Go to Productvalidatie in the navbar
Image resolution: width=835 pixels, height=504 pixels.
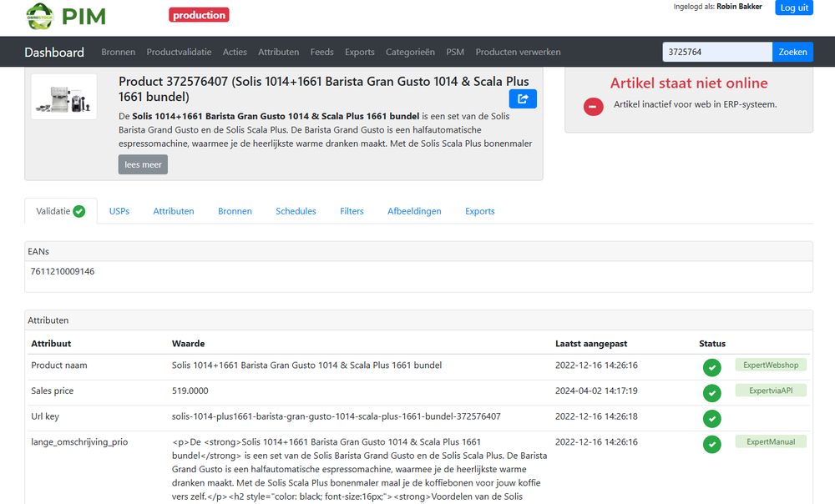click(179, 53)
